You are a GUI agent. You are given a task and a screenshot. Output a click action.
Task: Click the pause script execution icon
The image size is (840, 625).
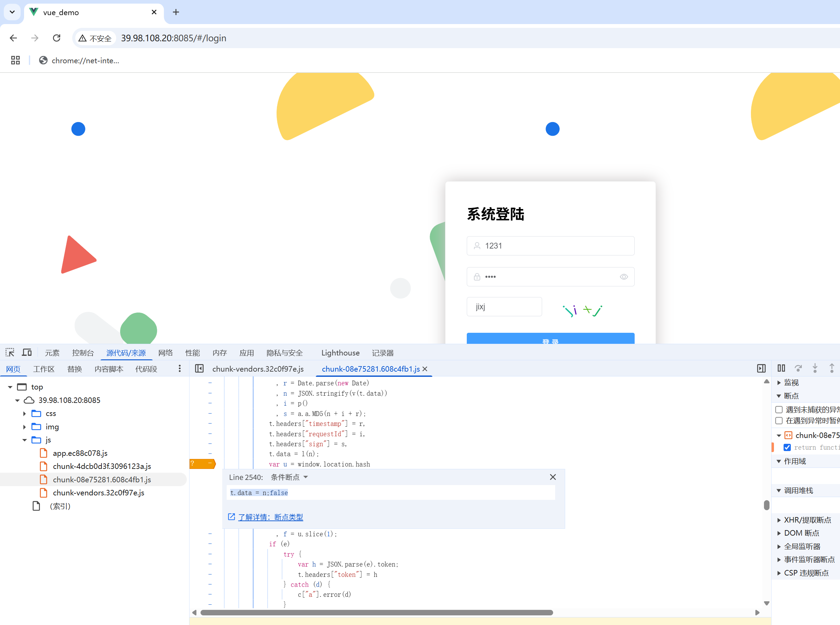tap(781, 368)
